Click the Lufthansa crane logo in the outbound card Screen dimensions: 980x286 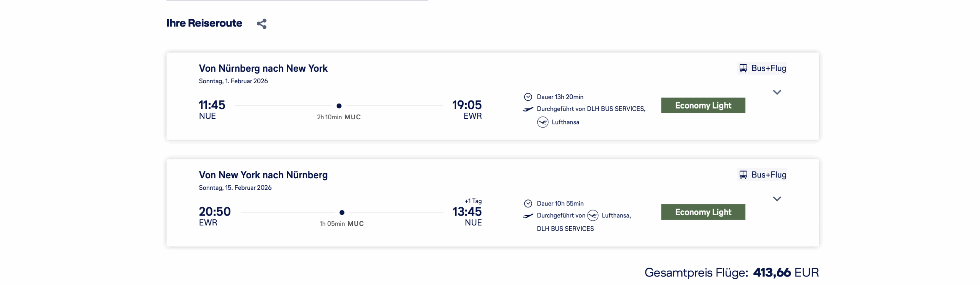pos(542,122)
